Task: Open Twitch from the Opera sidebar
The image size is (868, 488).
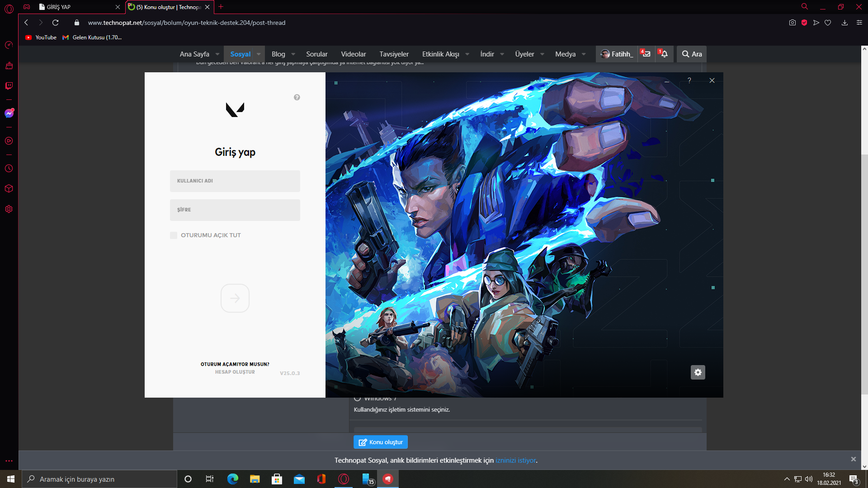Action: click(9, 86)
